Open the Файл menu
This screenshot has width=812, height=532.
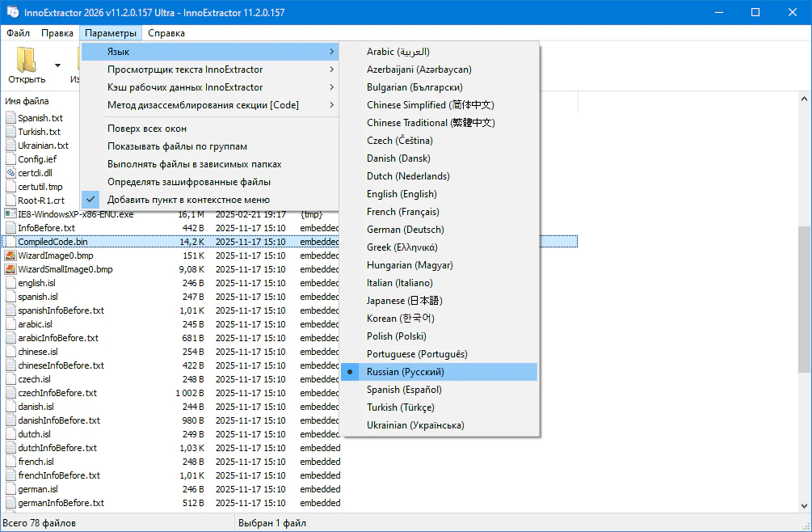tap(19, 33)
